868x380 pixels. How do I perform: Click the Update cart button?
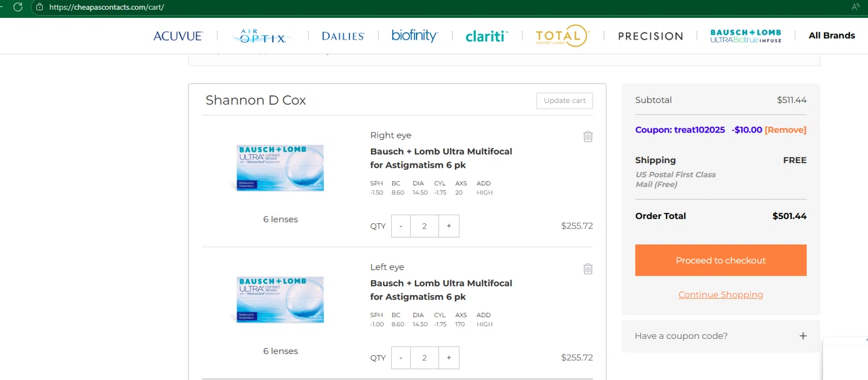[564, 101]
